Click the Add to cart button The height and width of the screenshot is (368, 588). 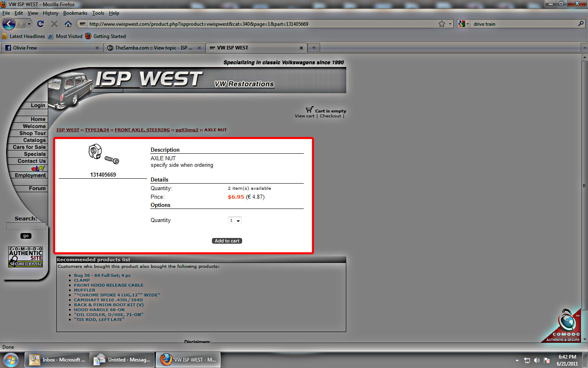pos(227,241)
